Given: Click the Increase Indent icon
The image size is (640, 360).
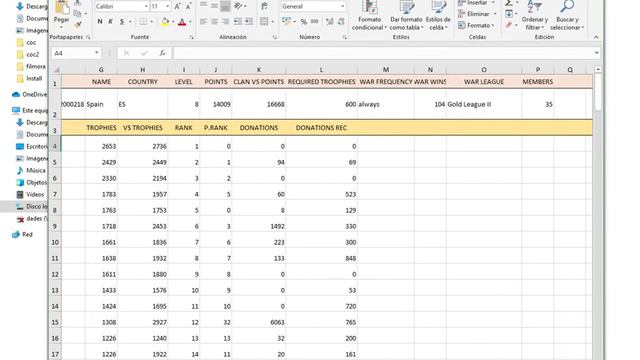Looking at the screenshot, I should coord(249,22).
